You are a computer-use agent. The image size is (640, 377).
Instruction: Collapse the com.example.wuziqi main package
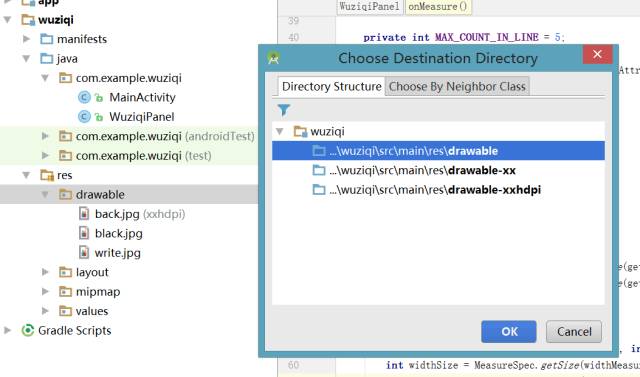[x=45, y=78]
